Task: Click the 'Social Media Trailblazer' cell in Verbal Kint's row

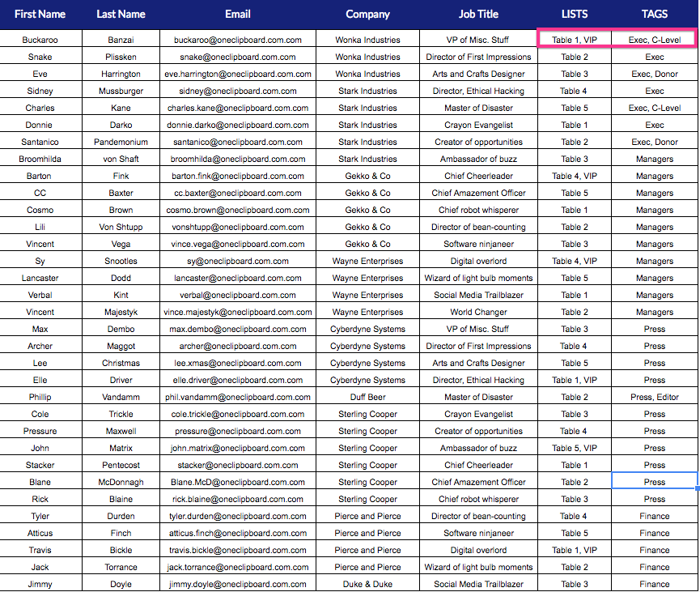Action: (478, 295)
